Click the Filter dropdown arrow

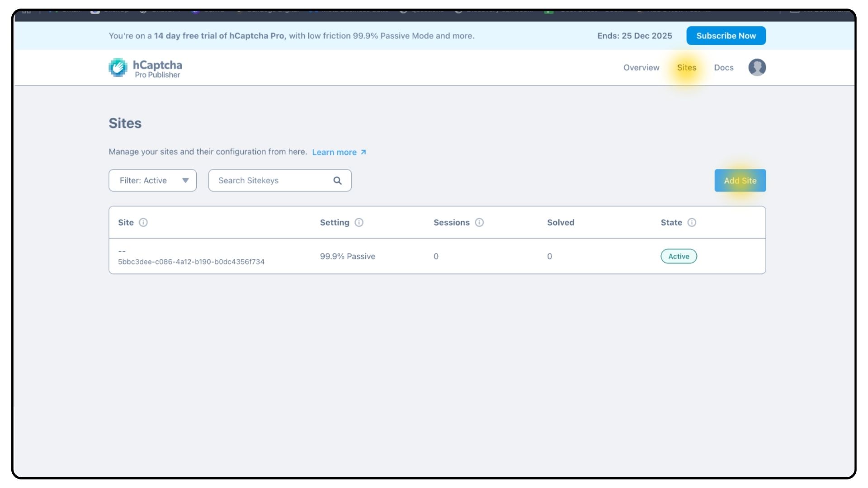click(x=185, y=180)
